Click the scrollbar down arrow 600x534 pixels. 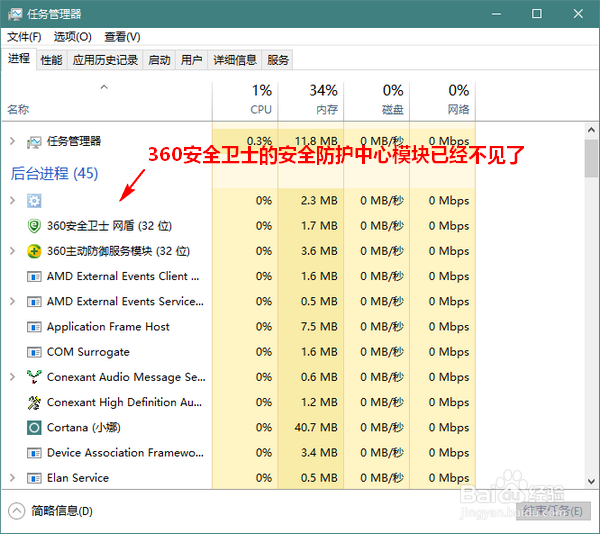click(x=591, y=482)
